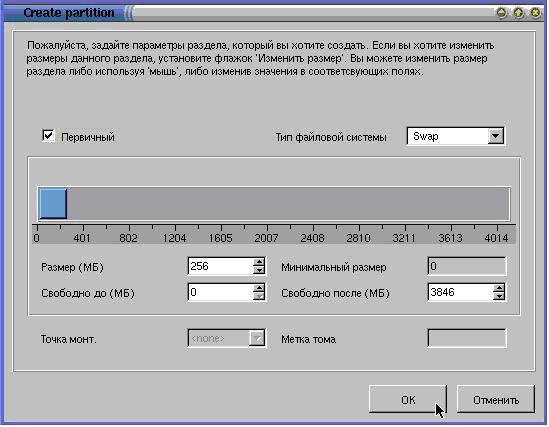Image resolution: width=549 pixels, height=427 pixels.
Task: Click the gray free space in partition bar
Action: [288, 204]
